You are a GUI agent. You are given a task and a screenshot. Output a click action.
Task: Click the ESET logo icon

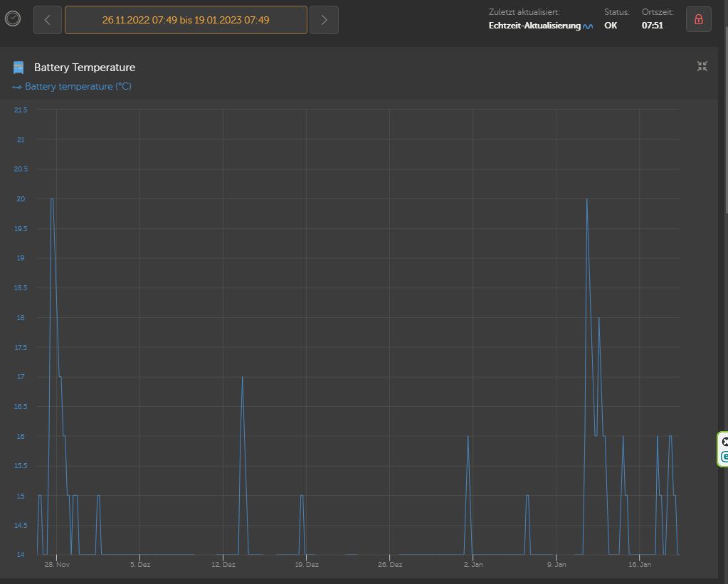[724, 457]
